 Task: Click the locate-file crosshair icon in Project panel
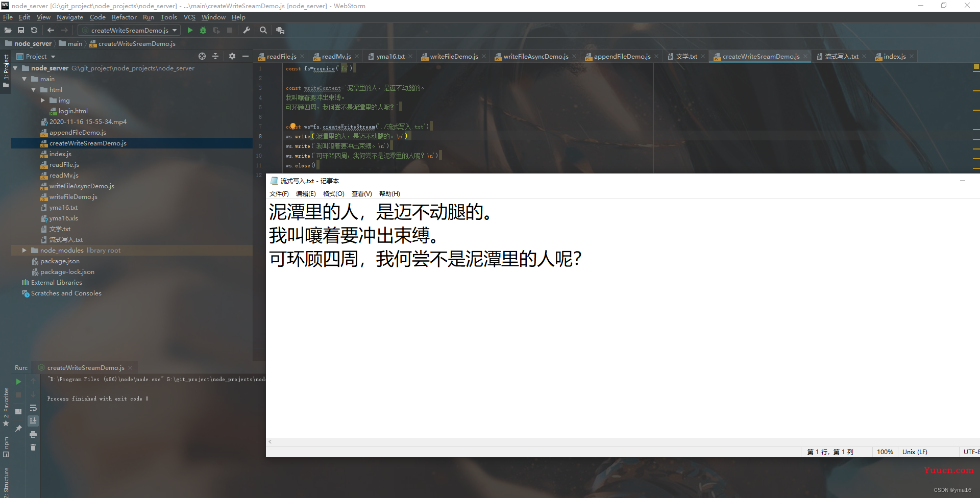point(202,56)
